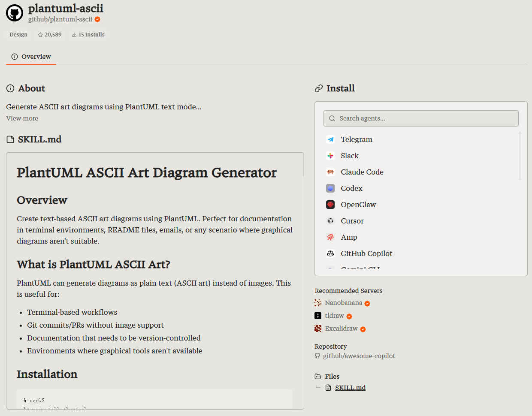The image size is (532, 416).
Task: Click 'What is PlantUML ASCII Art?' heading
Action: [94, 265]
